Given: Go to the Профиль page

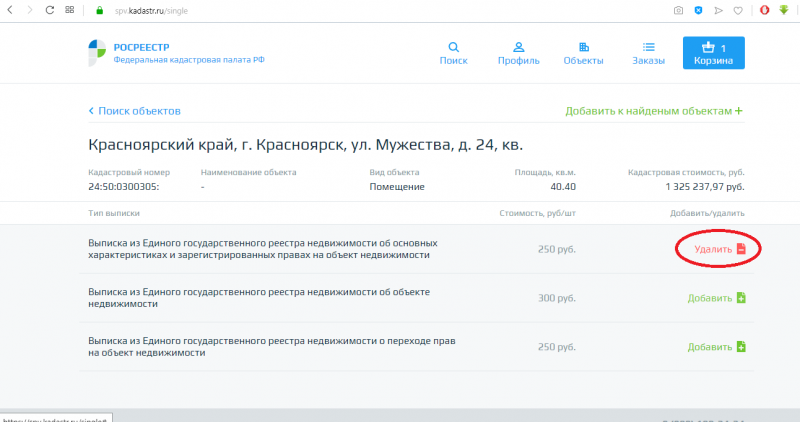Looking at the screenshot, I should pyautogui.click(x=518, y=53).
